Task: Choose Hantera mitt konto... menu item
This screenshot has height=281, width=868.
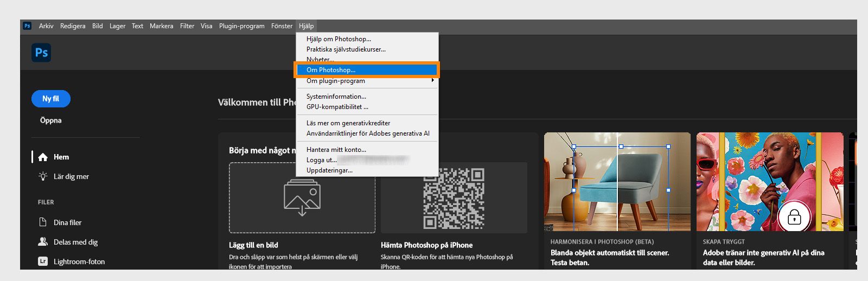Action: [x=367, y=150]
